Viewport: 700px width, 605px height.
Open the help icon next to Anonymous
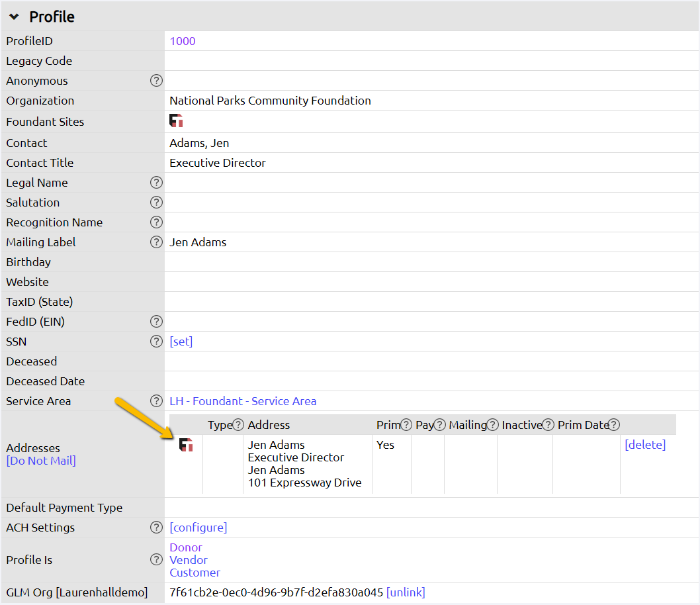point(156,80)
